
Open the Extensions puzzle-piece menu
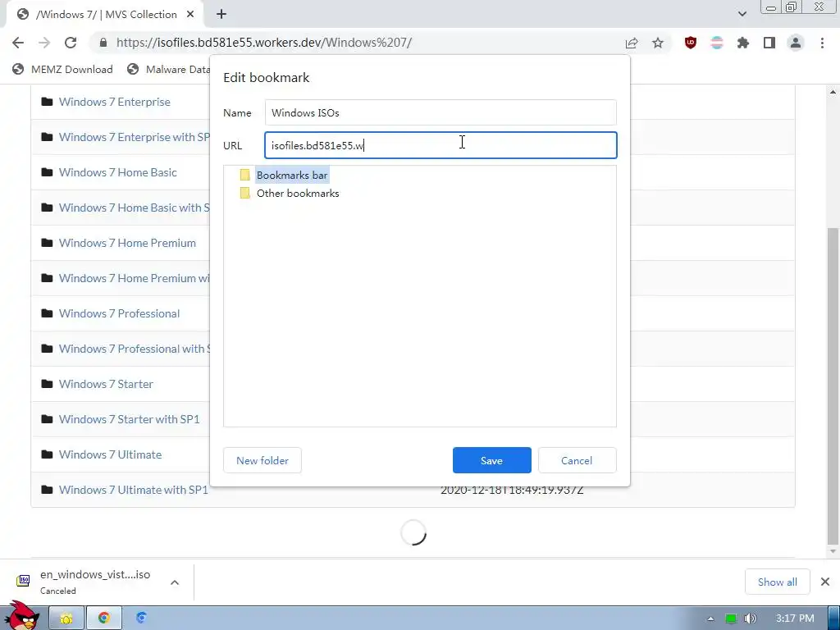coord(743,43)
